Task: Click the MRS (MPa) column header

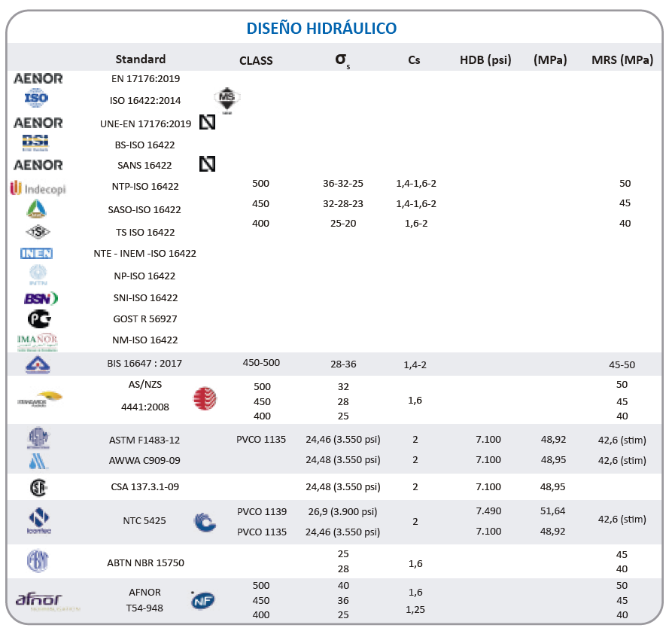Action: (622, 60)
